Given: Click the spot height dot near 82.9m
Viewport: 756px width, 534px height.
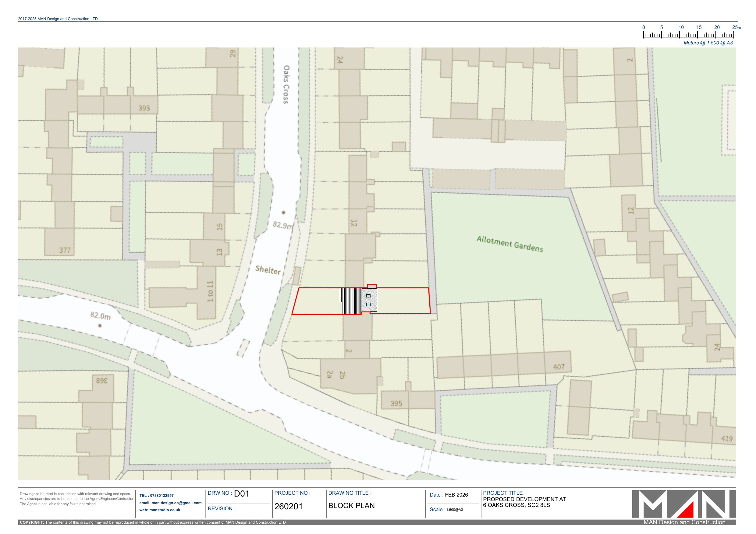Looking at the screenshot, I should 283,213.
